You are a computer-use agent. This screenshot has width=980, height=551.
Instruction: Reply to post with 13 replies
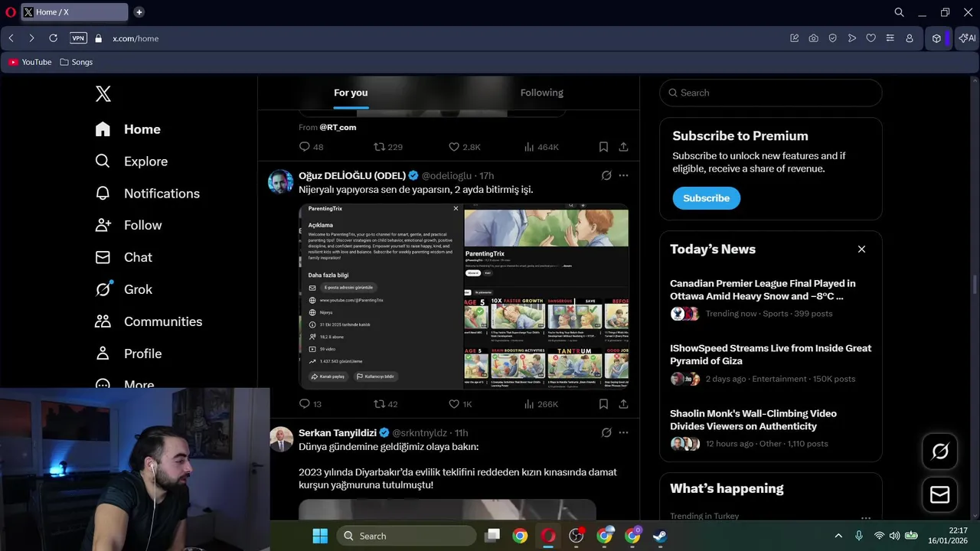click(310, 404)
